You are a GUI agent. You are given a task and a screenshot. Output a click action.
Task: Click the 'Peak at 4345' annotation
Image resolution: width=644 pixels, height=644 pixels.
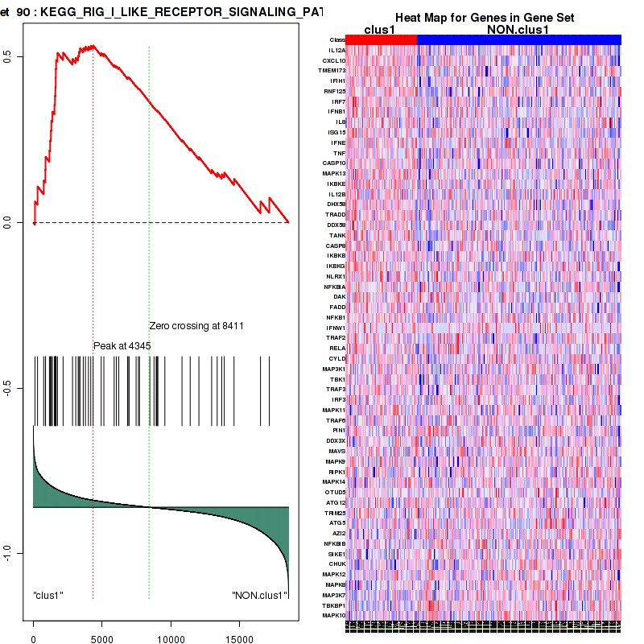pos(122,345)
